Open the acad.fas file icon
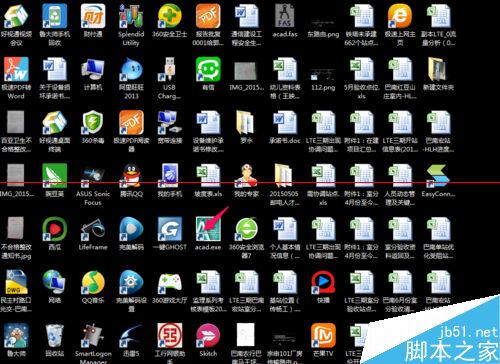 tap(285, 16)
